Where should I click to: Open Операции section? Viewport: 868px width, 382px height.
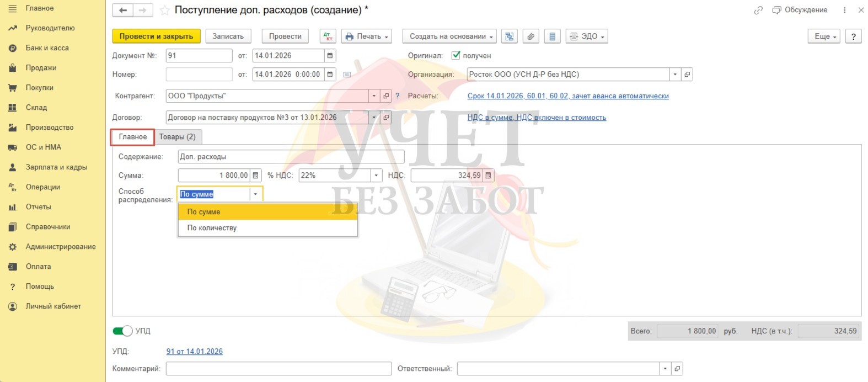click(x=42, y=187)
